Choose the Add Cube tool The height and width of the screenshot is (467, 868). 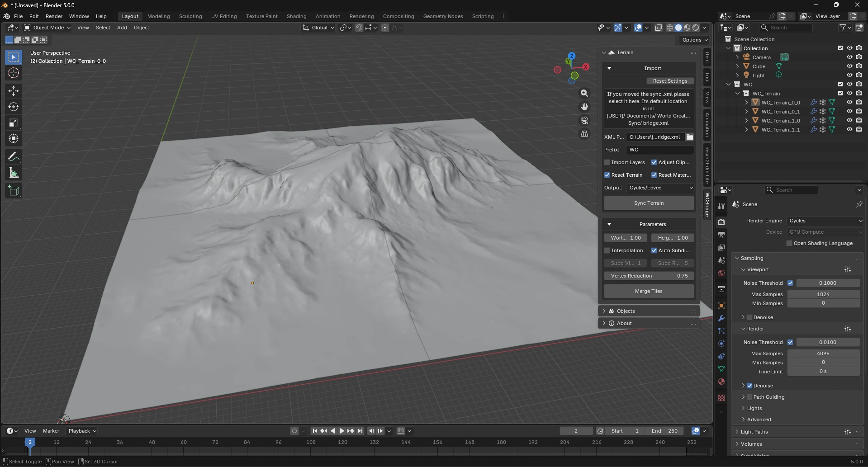(14, 191)
